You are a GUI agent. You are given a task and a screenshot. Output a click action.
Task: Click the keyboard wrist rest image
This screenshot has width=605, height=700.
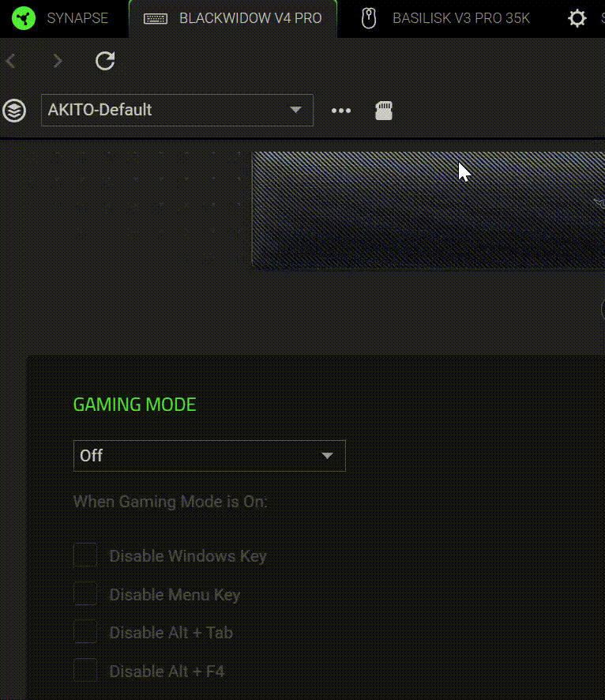pyautogui.click(x=428, y=210)
